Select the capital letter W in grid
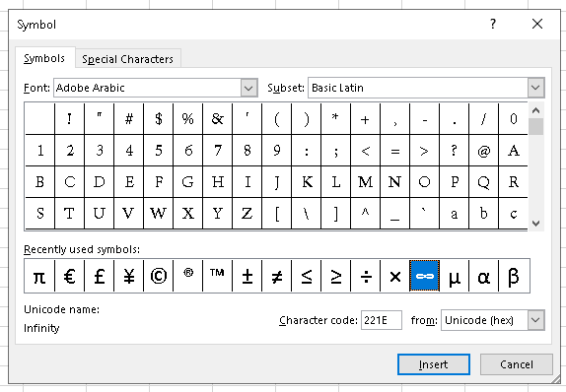 (158, 214)
